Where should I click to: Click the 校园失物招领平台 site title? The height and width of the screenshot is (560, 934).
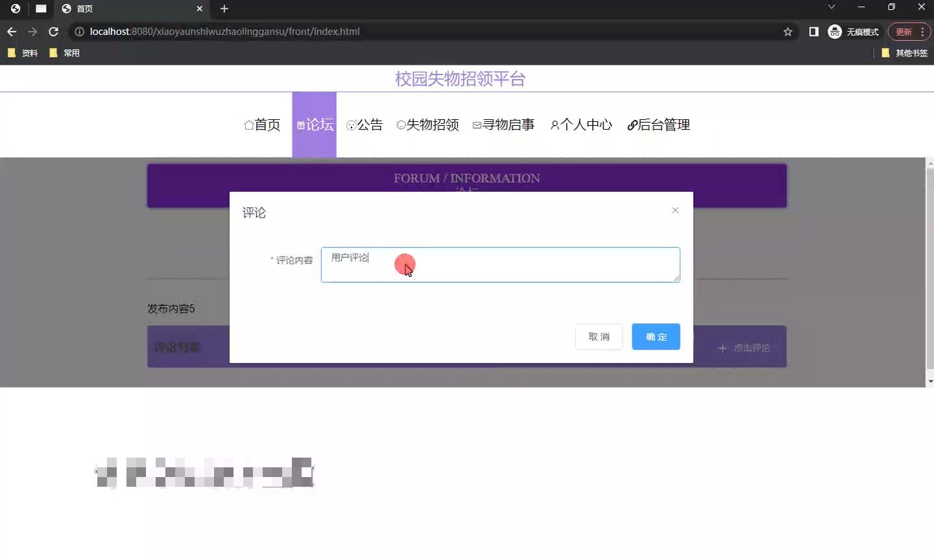(461, 79)
